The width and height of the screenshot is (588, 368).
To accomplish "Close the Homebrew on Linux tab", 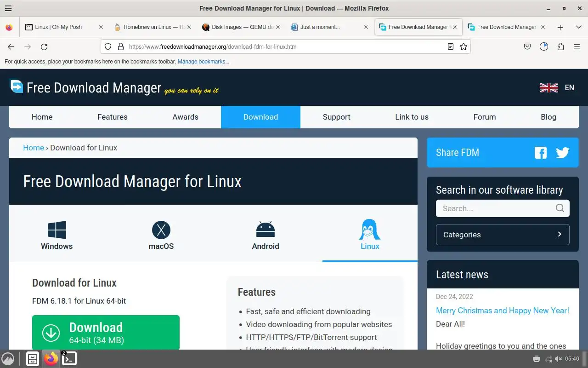I will tap(189, 27).
